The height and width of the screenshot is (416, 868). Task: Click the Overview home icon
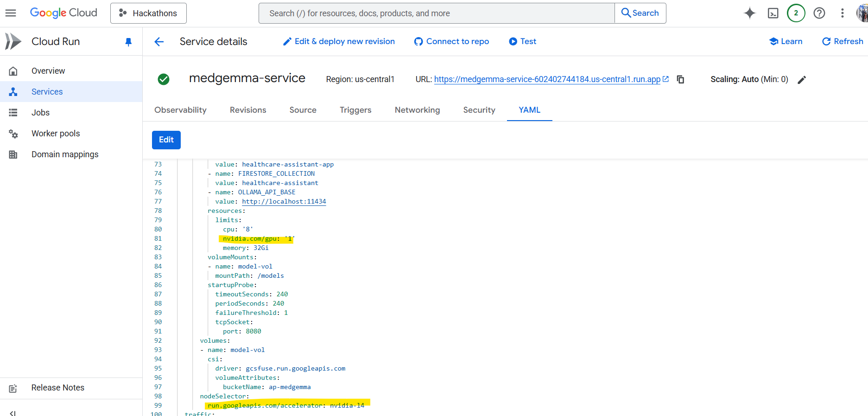pyautogui.click(x=13, y=71)
